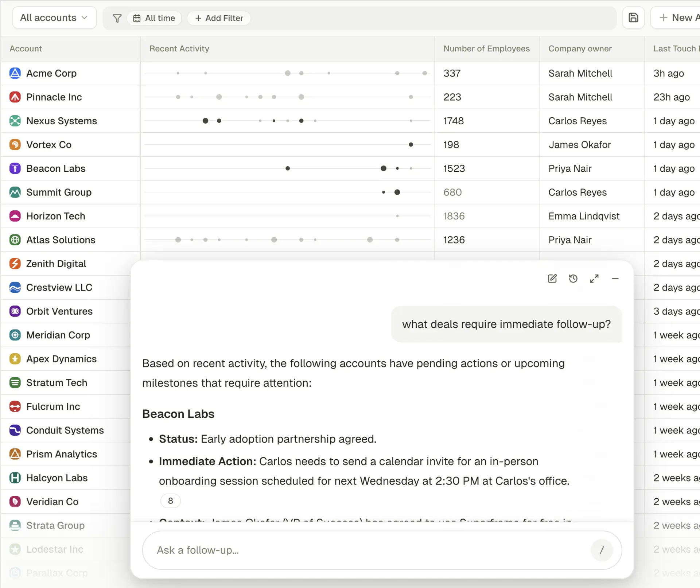Click the Beacon Labs logo icon
This screenshot has height=588, width=700.
coord(15,168)
